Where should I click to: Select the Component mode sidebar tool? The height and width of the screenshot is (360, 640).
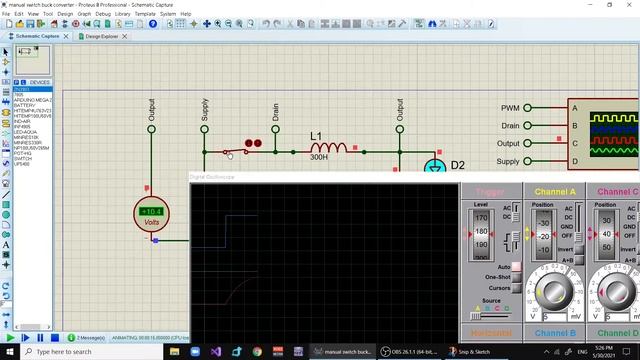click(6, 62)
